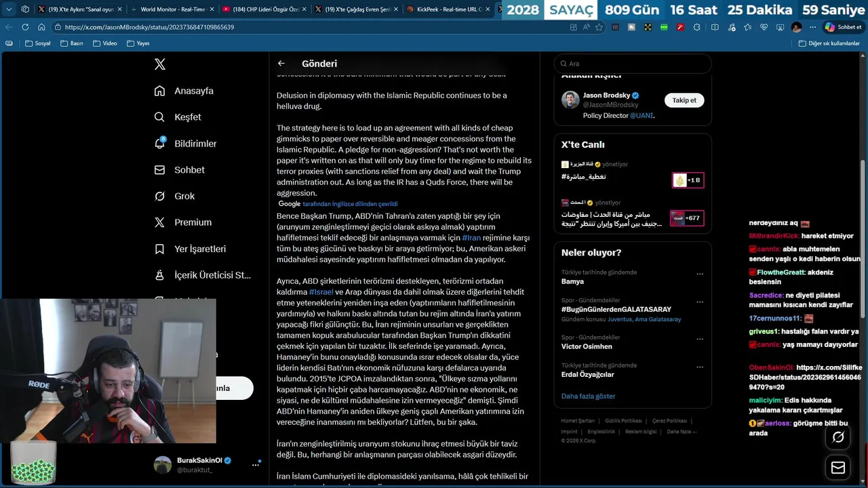Viewport: 868px width, 488px height.
Task: Open Gizlilik Politikası footer link
Action: [x=623, y=421]
